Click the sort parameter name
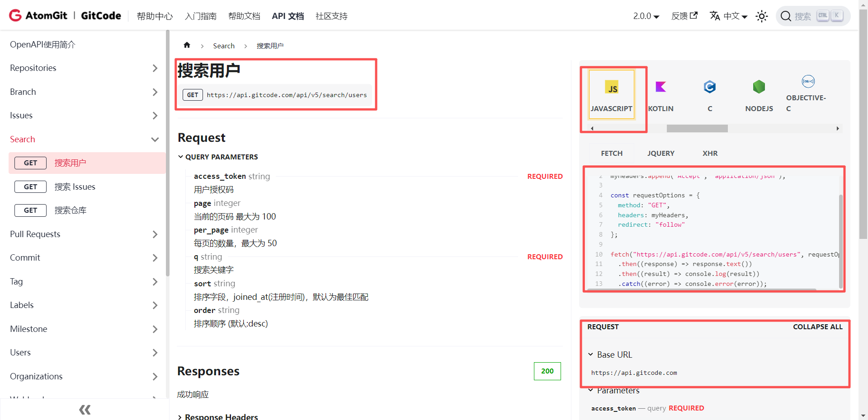This screenshot has height=420, width=868. pyautogui.click(x=202, y=284)
